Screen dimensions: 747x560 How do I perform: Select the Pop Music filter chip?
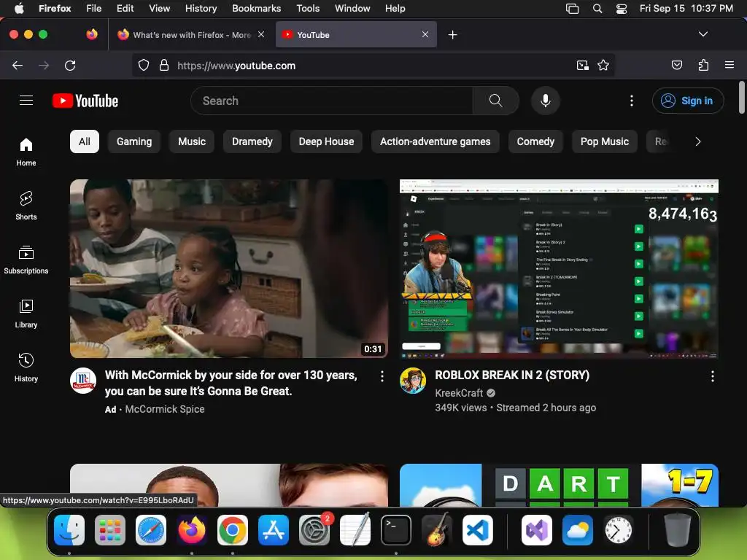[605, 141]
